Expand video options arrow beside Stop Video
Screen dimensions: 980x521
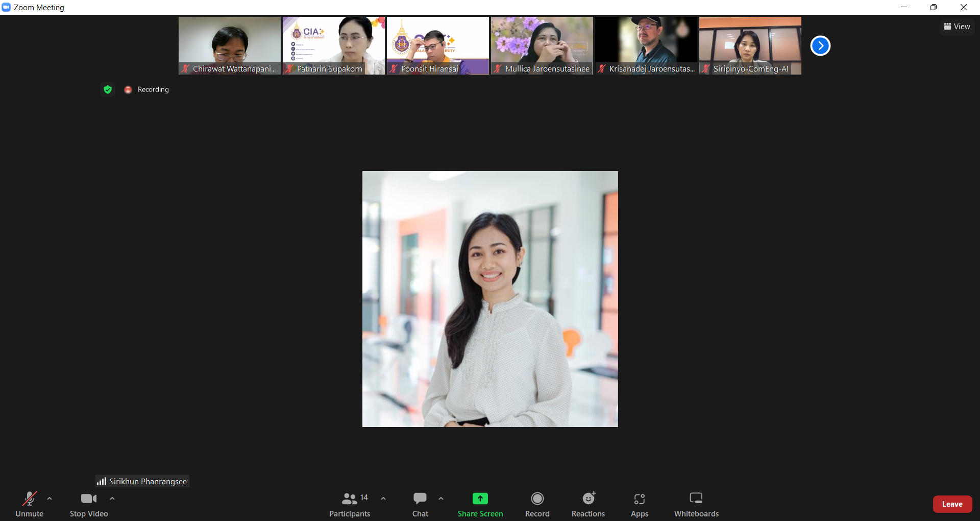[112, 499]
